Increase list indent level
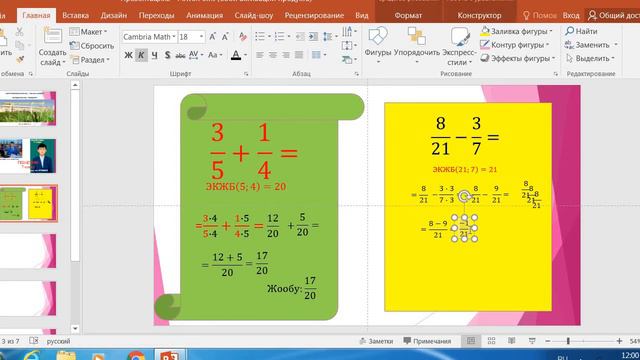The image size is (640, 360). pos(313,37)
